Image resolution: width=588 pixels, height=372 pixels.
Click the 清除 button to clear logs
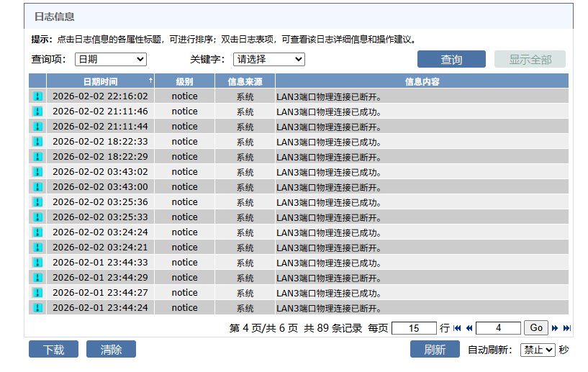pos(111,350)
